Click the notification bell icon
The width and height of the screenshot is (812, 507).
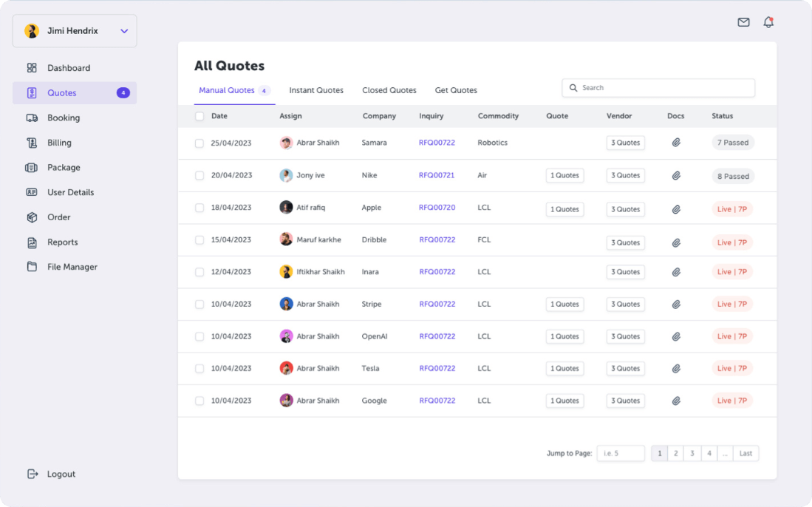768,22
